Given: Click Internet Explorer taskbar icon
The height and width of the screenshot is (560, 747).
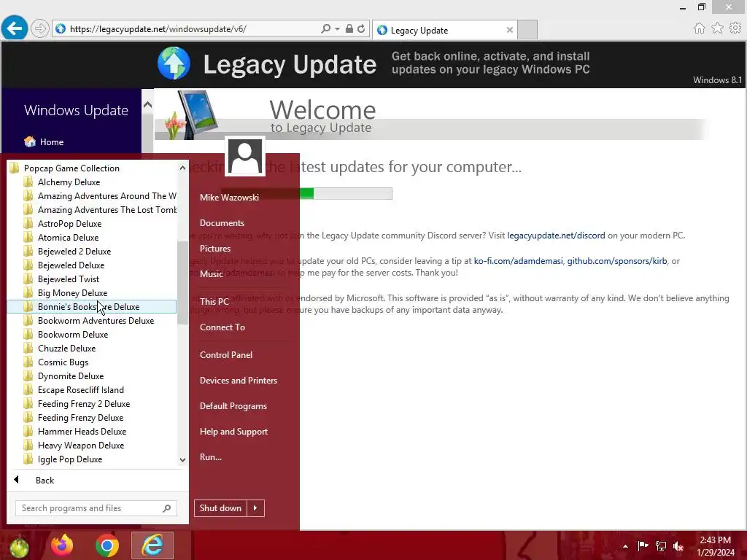Looking at the screenshot, I should tap(152, 545).
